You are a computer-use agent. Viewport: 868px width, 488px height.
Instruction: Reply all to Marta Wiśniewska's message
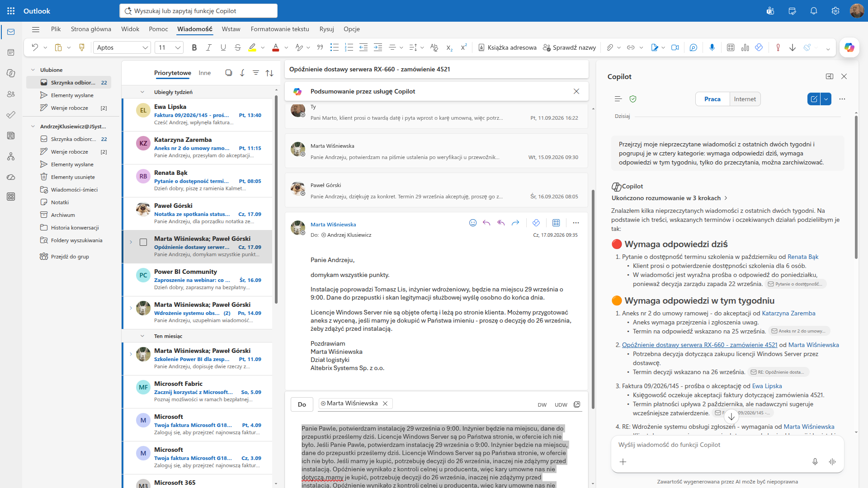[x=501, y=223]
